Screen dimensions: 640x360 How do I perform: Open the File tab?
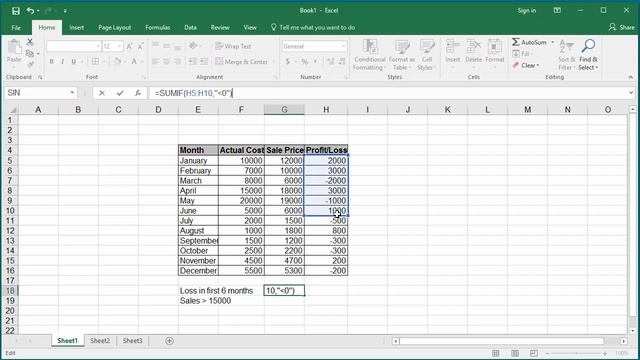click(16, 28)
